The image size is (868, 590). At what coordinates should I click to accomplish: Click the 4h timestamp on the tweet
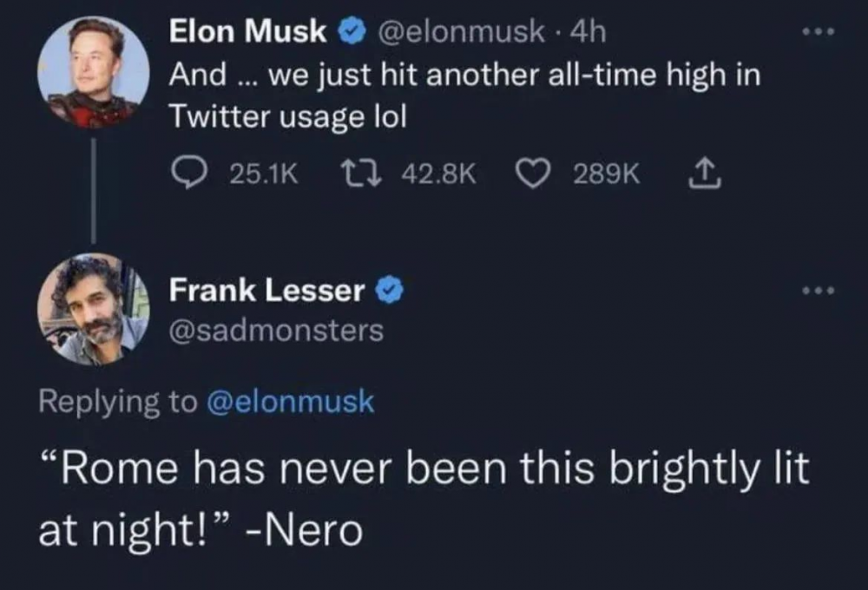pyautogui.click(x=589, y=33)
